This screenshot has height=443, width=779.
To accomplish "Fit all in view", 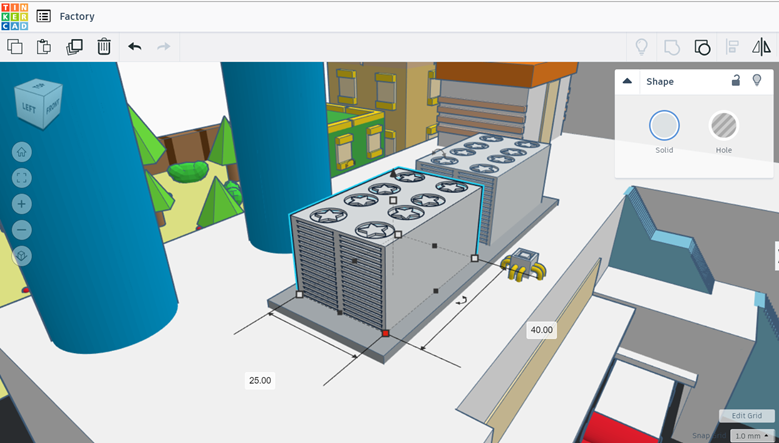I will (21, 178).
